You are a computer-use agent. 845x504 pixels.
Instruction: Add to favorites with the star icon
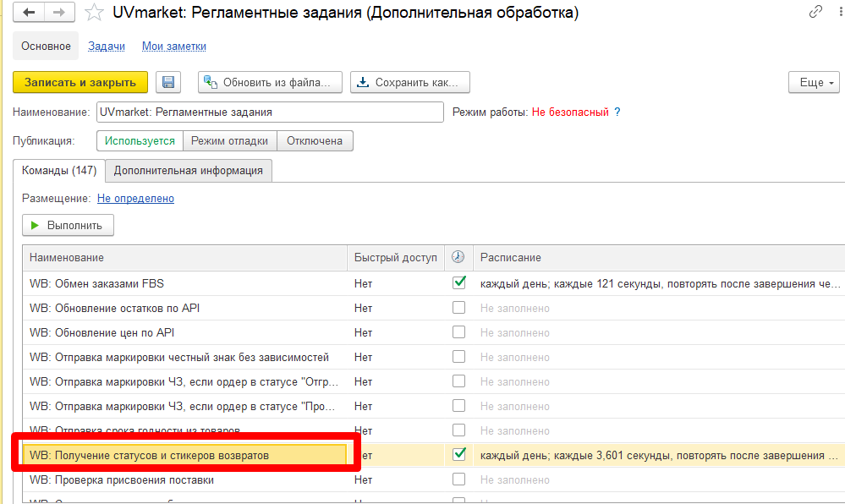(94, 12)
